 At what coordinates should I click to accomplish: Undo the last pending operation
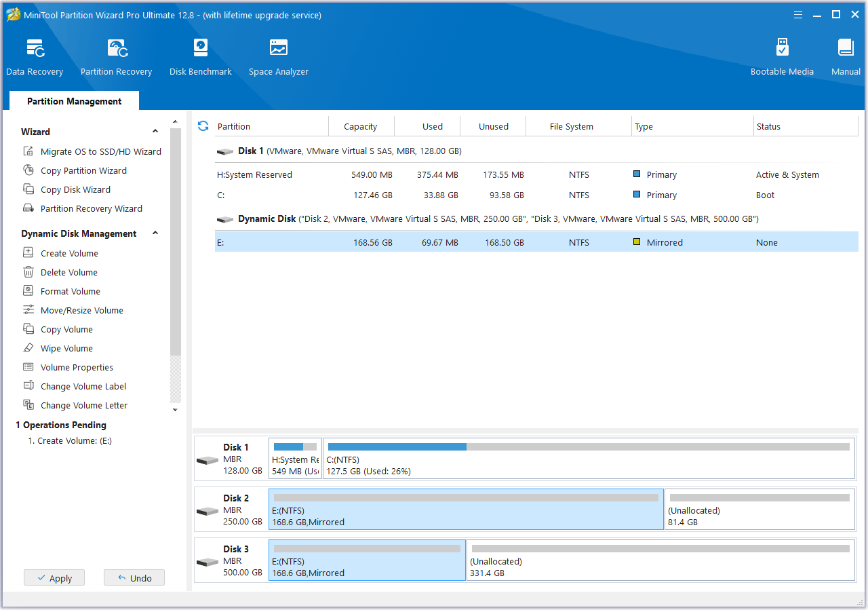[134, 578]
